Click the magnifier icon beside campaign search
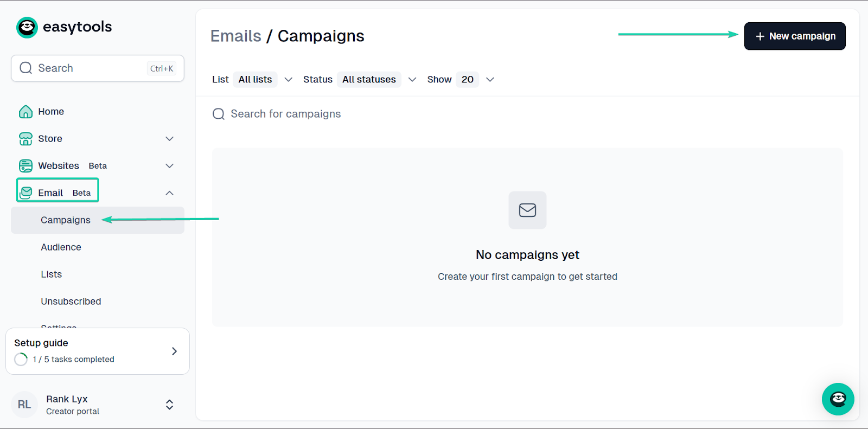The width and height of the screenshot is (868, 429). 219,114
